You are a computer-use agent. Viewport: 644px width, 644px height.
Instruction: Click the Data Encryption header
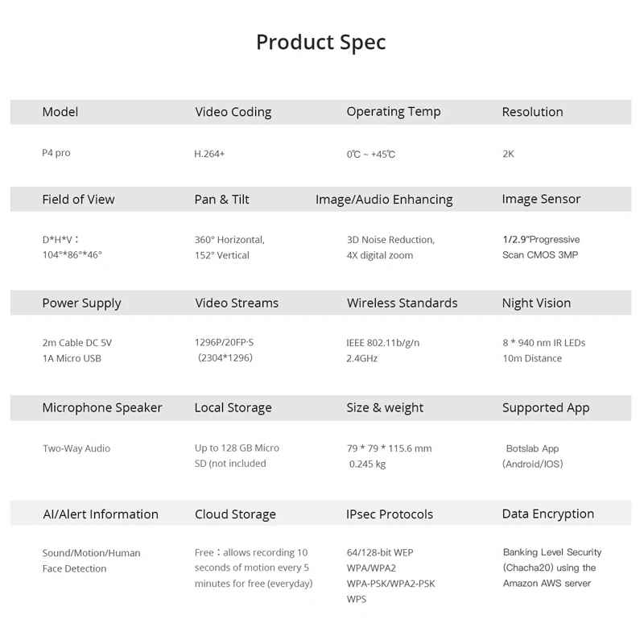click(548, 514)
